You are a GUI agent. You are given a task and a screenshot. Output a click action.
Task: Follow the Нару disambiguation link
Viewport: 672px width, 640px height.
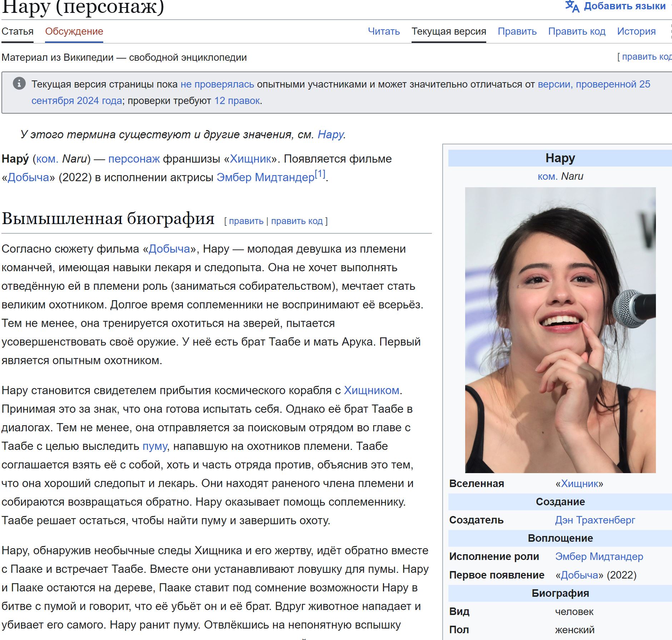pyautogui.click(x=330, y=134)
